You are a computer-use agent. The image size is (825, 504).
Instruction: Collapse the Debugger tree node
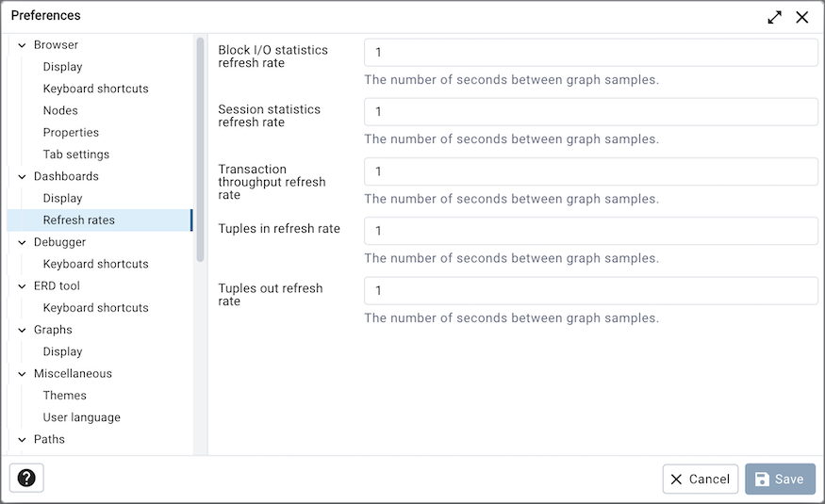tap(22, 242)
